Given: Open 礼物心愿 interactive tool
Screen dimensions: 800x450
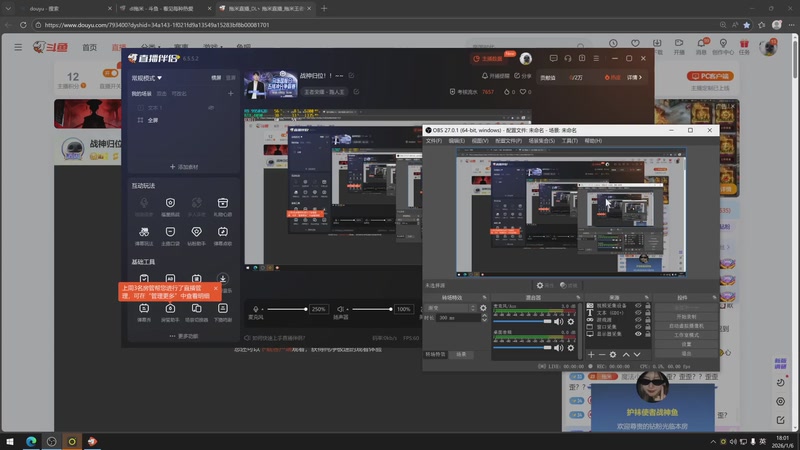Looking at the screenshot, I should pos(222,207).
